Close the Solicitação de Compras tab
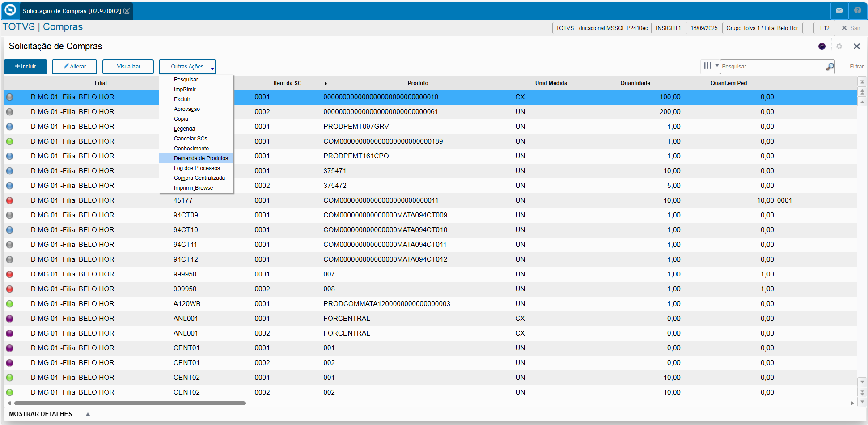Image resolution: width=868 pixels, height=425 pixels. tap(127, 11)
